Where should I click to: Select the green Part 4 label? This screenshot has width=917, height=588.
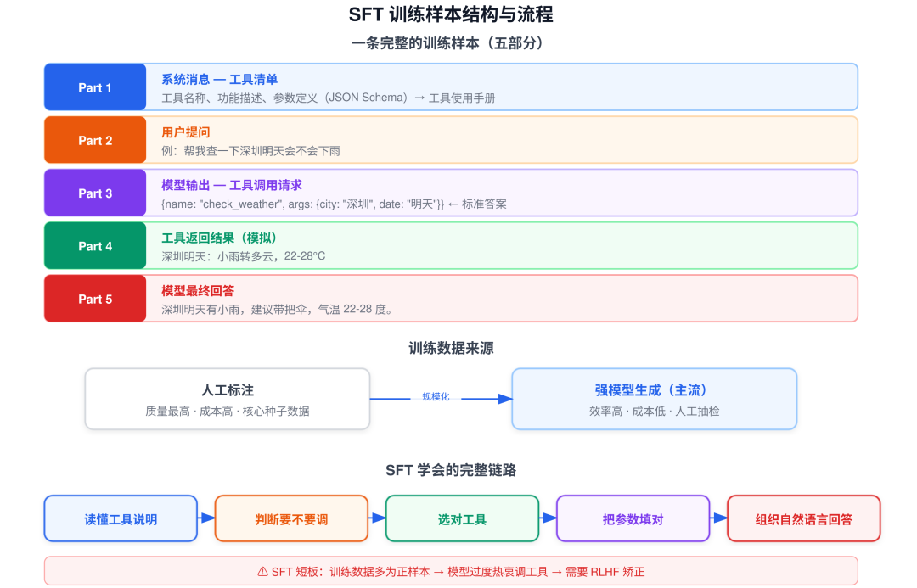(95, 246)
